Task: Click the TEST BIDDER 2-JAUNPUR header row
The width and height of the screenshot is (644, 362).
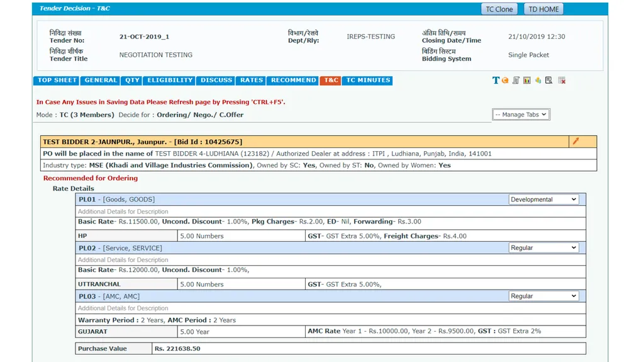Action: pos(304,142)
